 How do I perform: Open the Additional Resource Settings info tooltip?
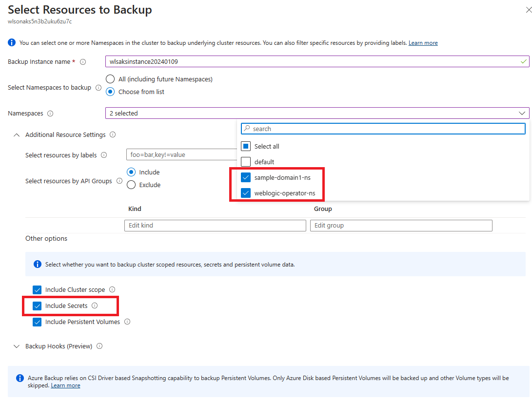(112, 134)
